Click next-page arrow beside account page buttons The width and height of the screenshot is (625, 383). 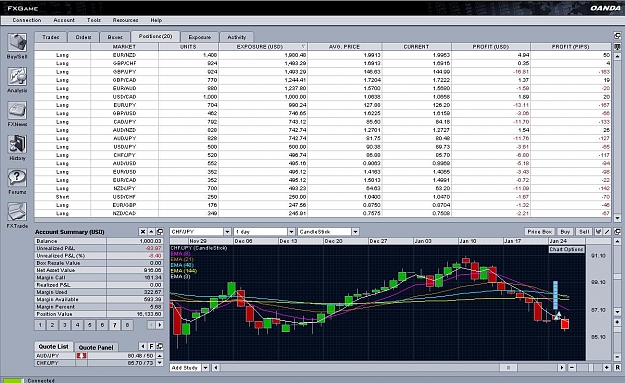160,325
